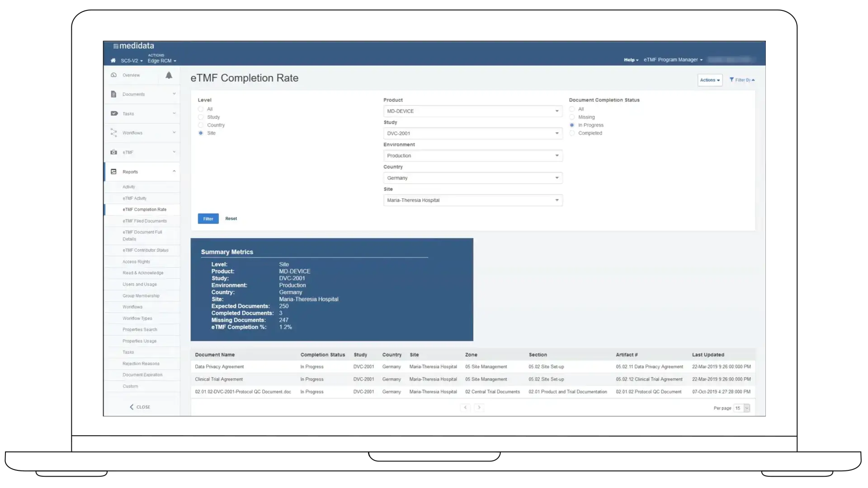Select Completed document status radio

572,133
